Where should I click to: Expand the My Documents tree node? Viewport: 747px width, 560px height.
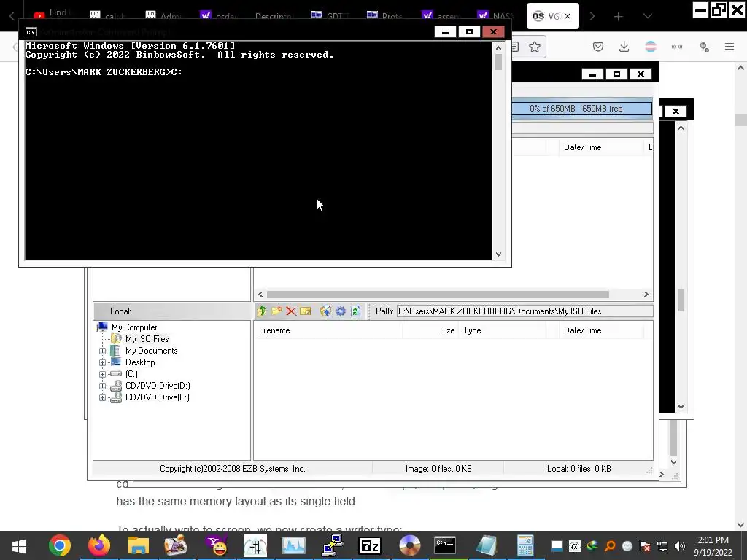tap(102, 351)
